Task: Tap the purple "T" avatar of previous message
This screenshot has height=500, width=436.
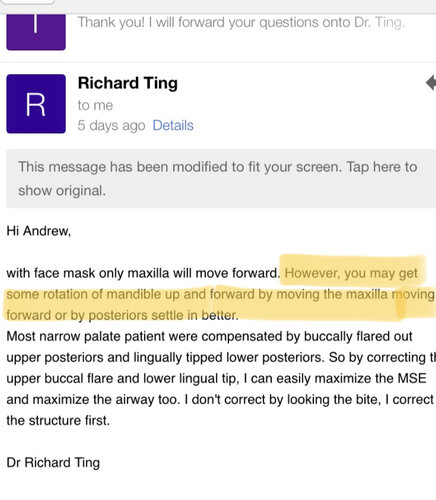Action: click(36, 32)
